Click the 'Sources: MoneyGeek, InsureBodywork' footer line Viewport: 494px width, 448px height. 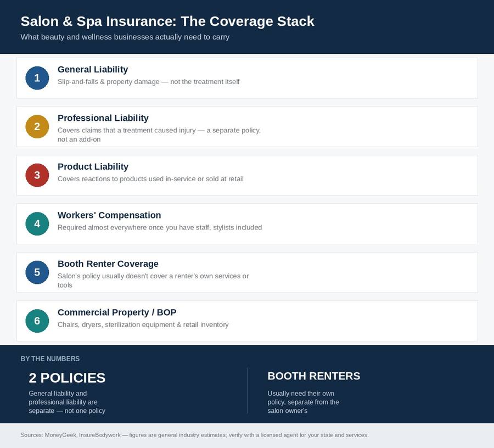click(x=194, y=435)
